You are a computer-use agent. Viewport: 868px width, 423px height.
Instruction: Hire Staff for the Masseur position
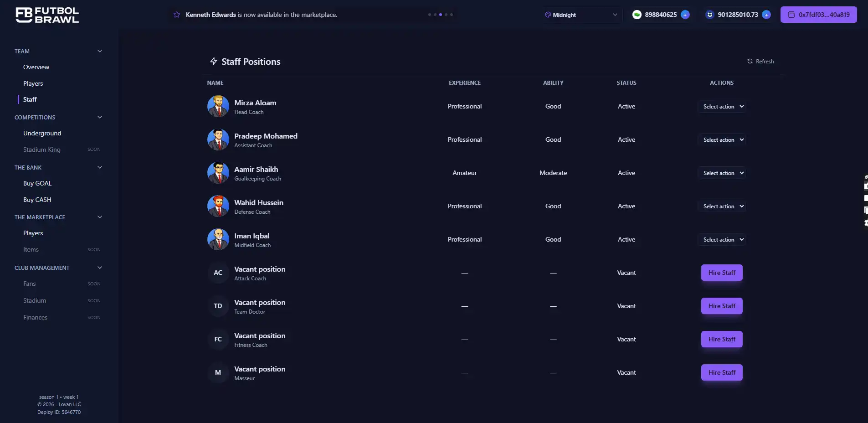[x=721, y=372]
